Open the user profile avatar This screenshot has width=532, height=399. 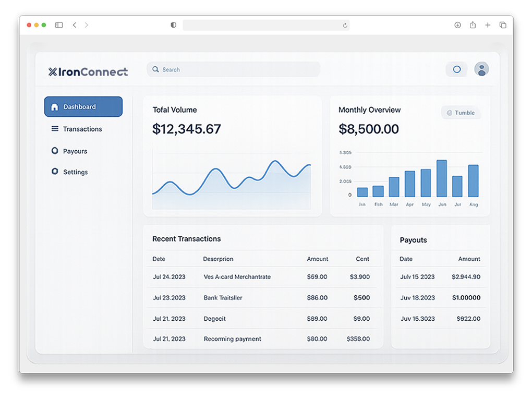click(481, 69)
